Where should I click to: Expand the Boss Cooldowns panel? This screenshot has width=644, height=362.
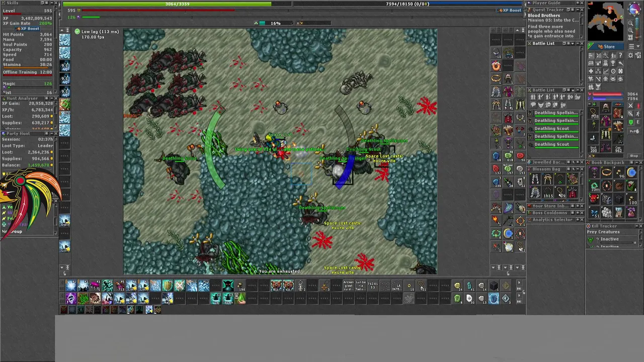pyautogui.click(x=578, y=213)
